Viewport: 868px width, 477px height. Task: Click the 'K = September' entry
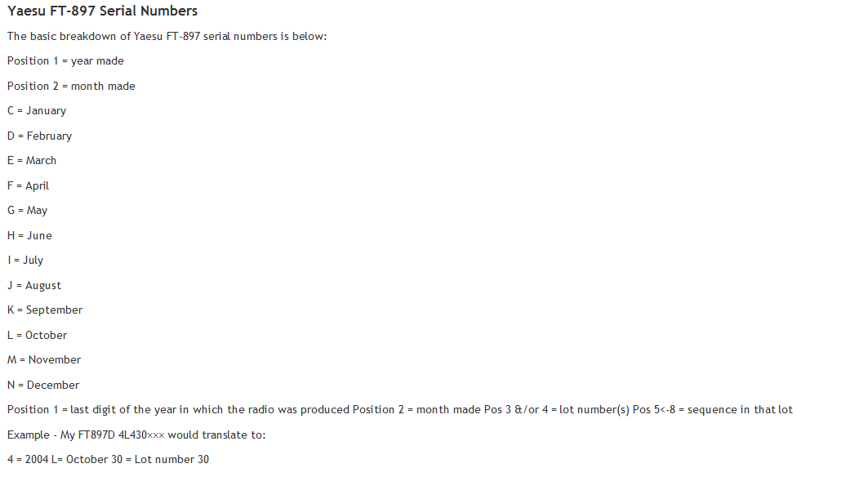click(45, 310)
